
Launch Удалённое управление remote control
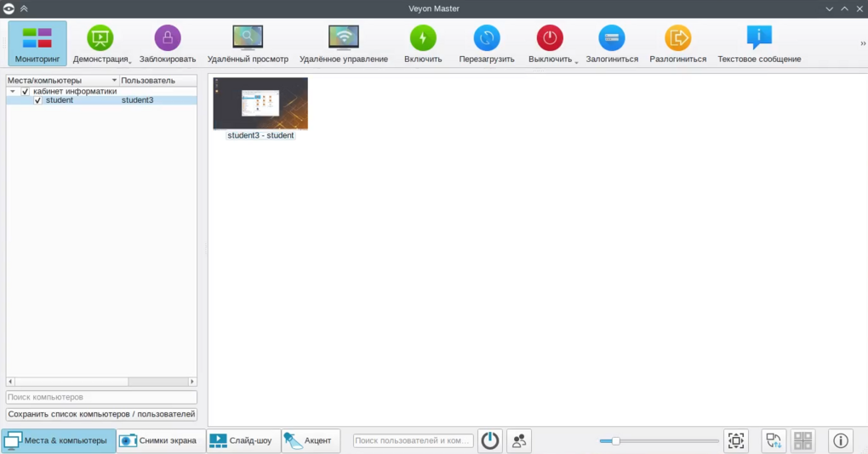343,43
